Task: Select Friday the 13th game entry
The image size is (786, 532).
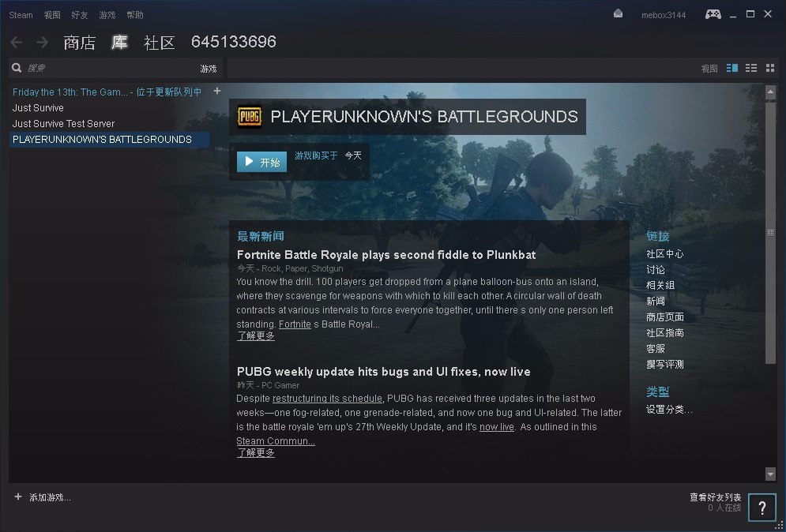Action: point(107,92)
